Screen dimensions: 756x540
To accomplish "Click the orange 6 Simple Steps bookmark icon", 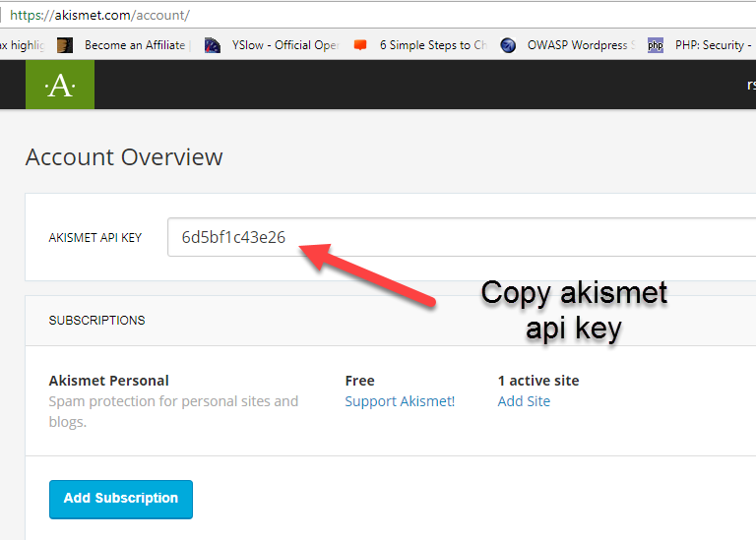I will pyautogui.click(x=360, y=45).
